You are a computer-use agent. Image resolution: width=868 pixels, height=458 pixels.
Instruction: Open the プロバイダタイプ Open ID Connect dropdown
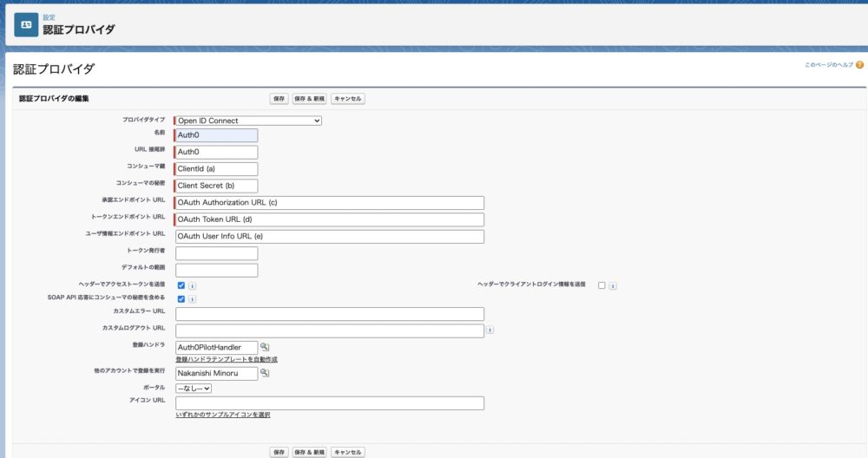click(248, 121)
